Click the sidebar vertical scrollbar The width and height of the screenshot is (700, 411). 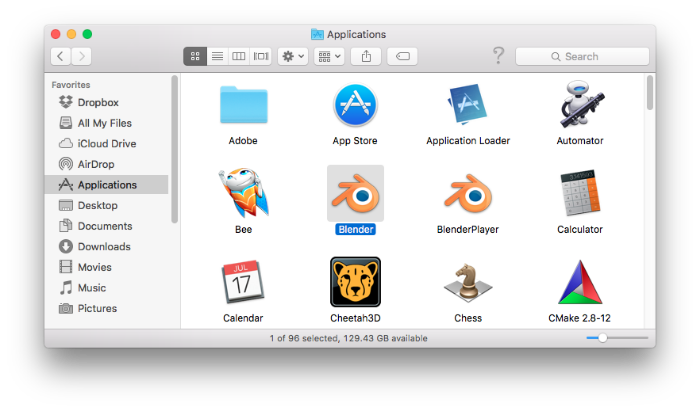click(x=175, y=149)
